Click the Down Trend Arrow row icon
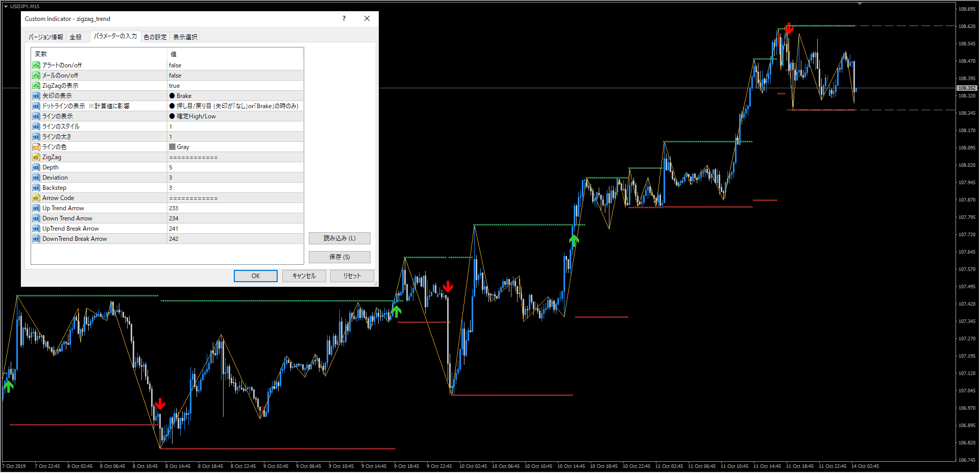This screenshot has width=980, height=473. click(36, 218)
